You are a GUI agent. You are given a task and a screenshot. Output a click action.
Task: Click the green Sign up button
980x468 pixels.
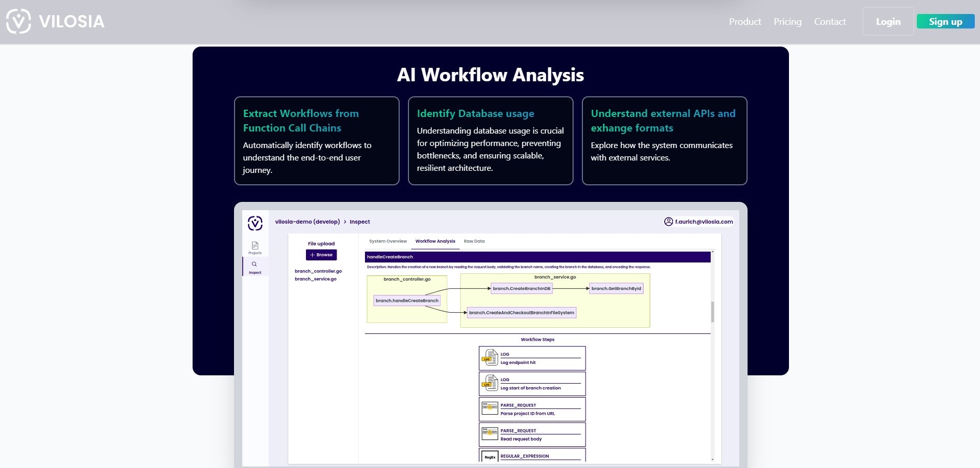point(945,21)
